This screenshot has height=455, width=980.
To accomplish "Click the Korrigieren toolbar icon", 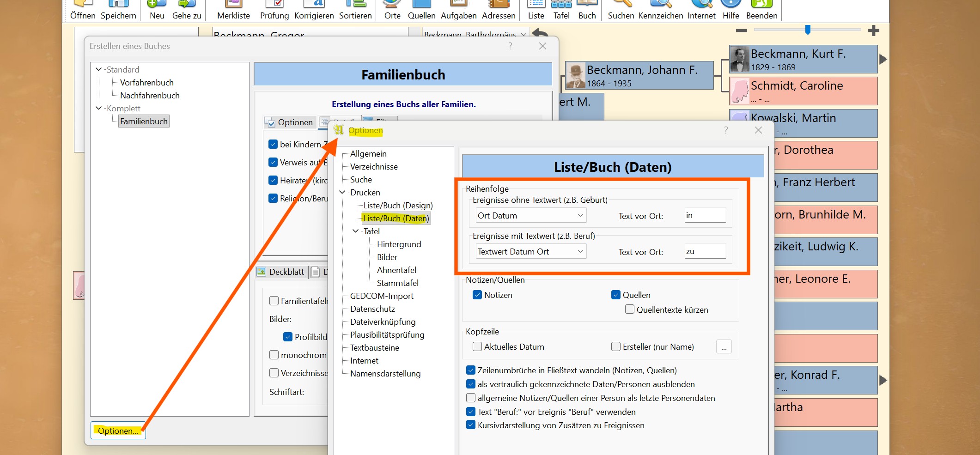I will [x=314, y=9].
